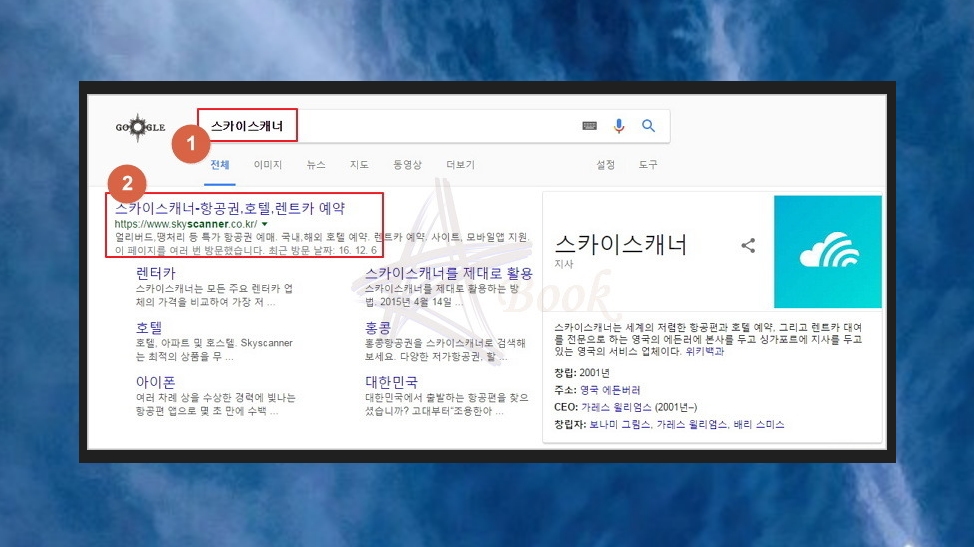The image size is (974, 547).
Task: Open the 아이폰 sitelink
Action: click(x=156, y=381)
